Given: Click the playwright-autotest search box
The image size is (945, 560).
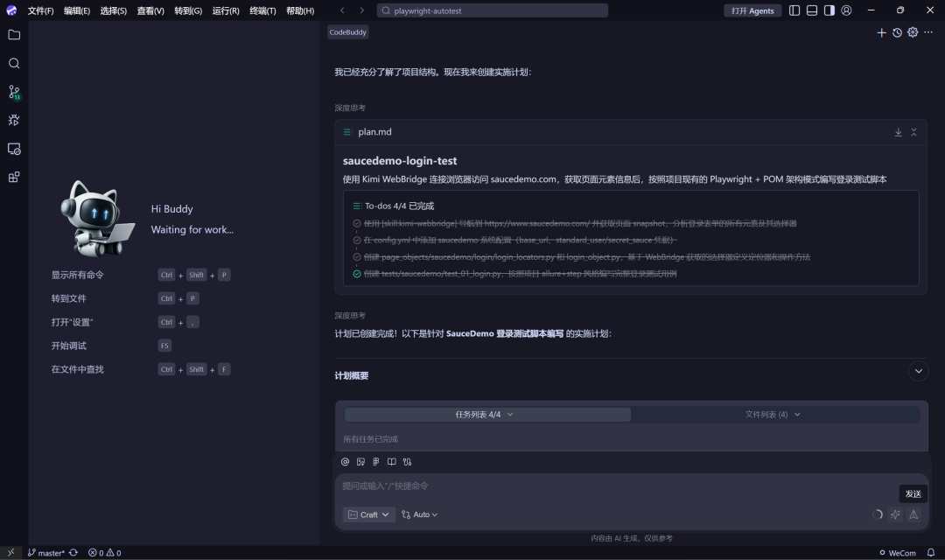Looking at the screenshot, I should click(x=493, y=10).
